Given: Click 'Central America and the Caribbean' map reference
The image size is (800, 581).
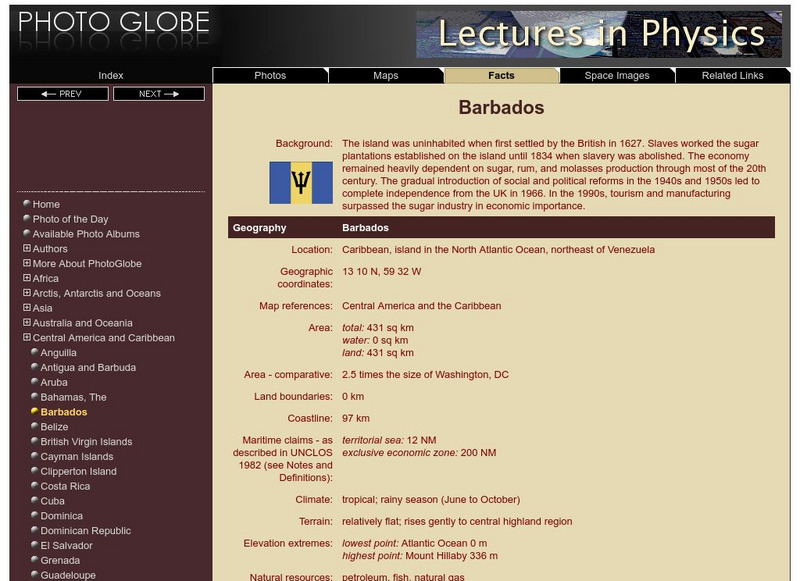Looking at the screenshot, I should (x=421, y=306).
